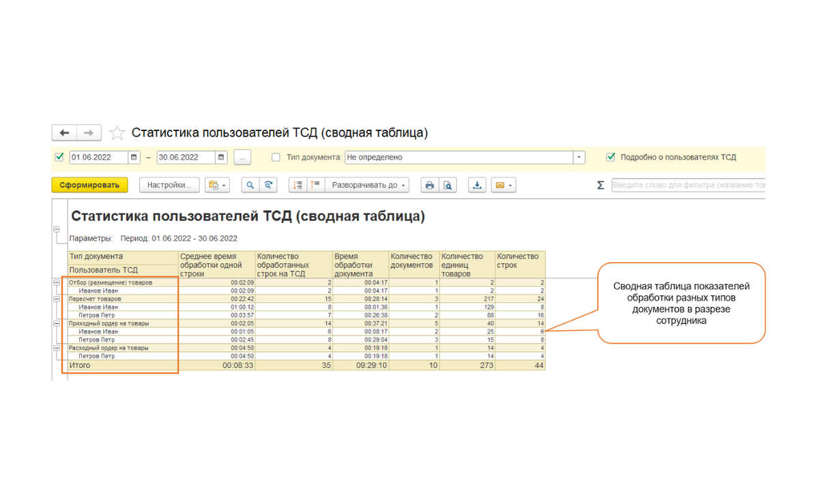The height and width of the screenshot is (504, 819).
Task: Save report with download icon
Action: click(x=477, y=185)
